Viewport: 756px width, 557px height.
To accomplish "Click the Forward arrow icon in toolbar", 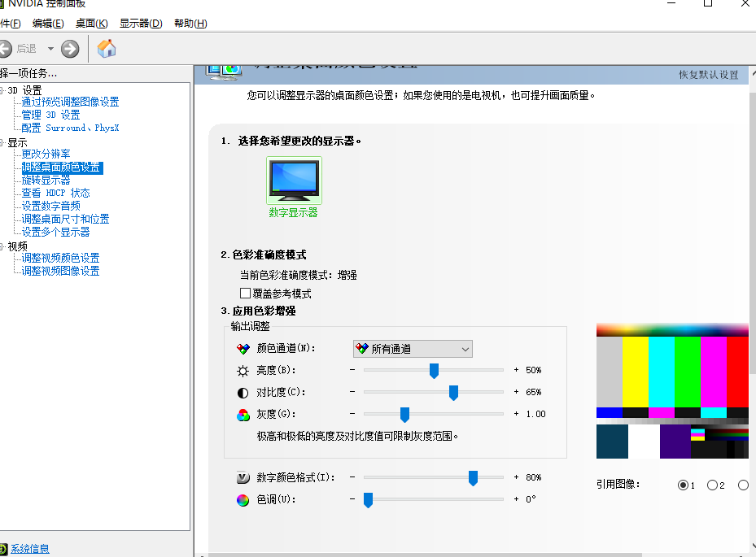I will 70,49.
